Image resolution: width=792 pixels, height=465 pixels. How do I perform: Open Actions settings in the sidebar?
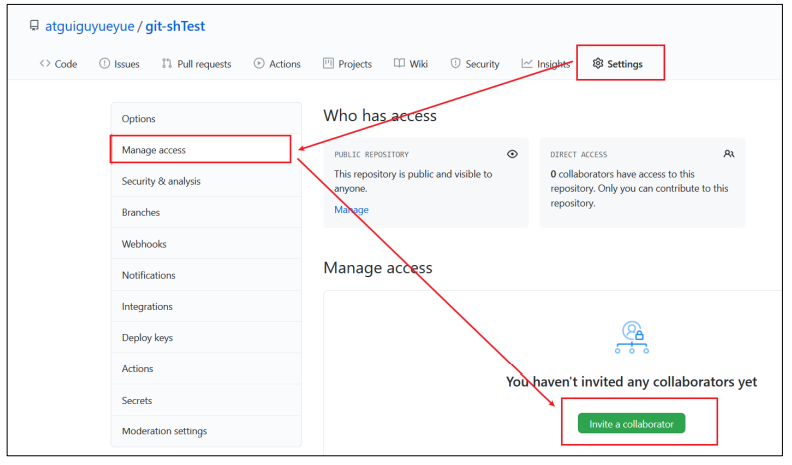click(x=206, y=369)
